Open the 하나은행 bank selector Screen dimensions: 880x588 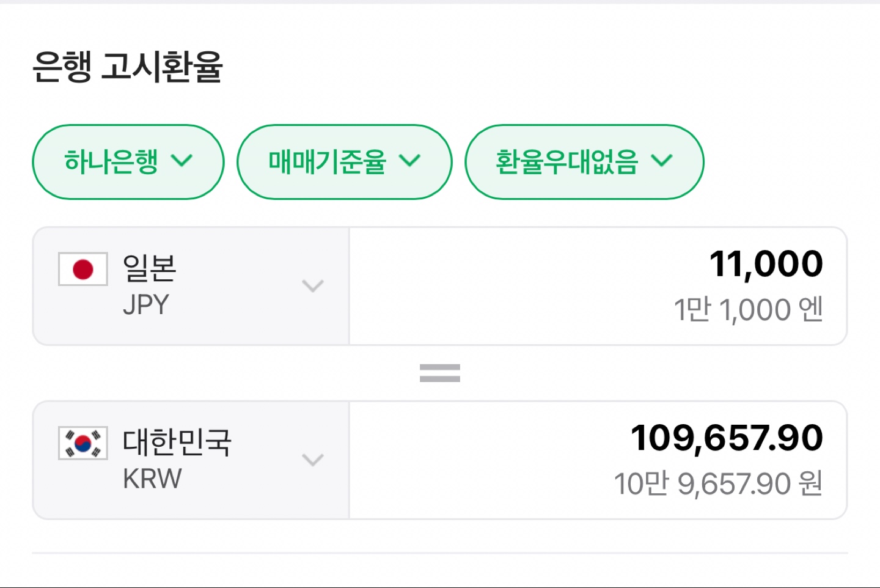(128, 162)
